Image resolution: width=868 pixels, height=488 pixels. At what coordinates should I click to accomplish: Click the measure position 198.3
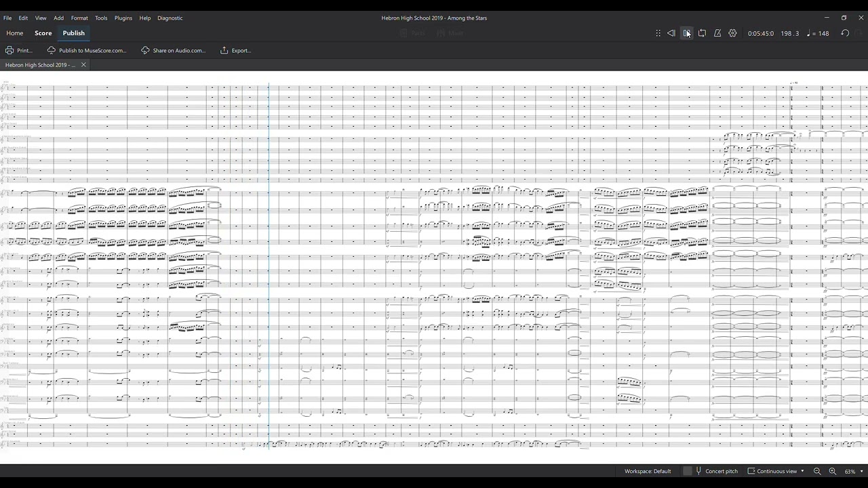[789, 33]
